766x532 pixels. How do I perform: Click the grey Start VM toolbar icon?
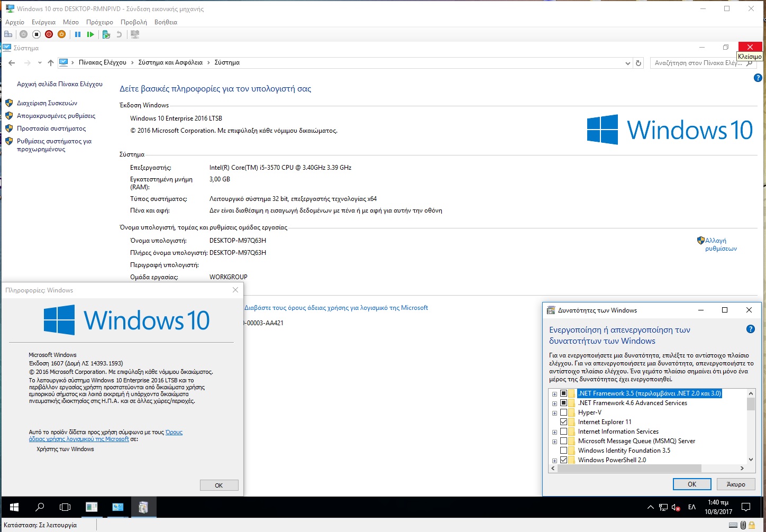[23, 34]
